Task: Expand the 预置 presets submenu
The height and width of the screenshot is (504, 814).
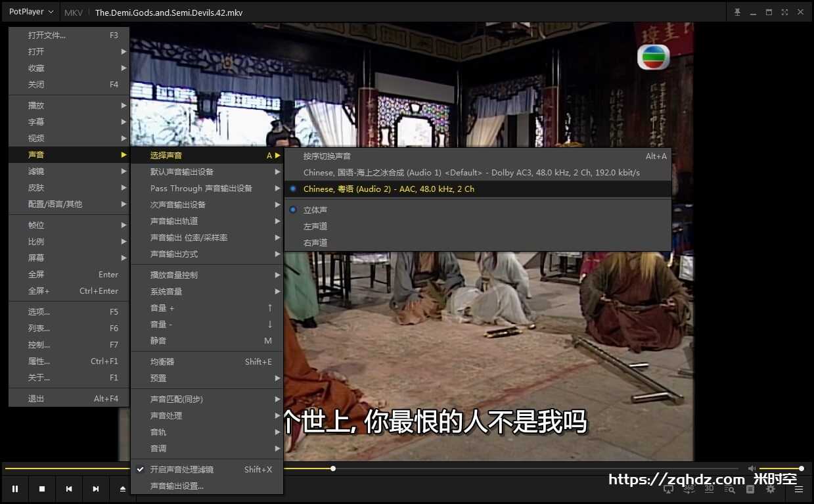Action: [207, 378]
